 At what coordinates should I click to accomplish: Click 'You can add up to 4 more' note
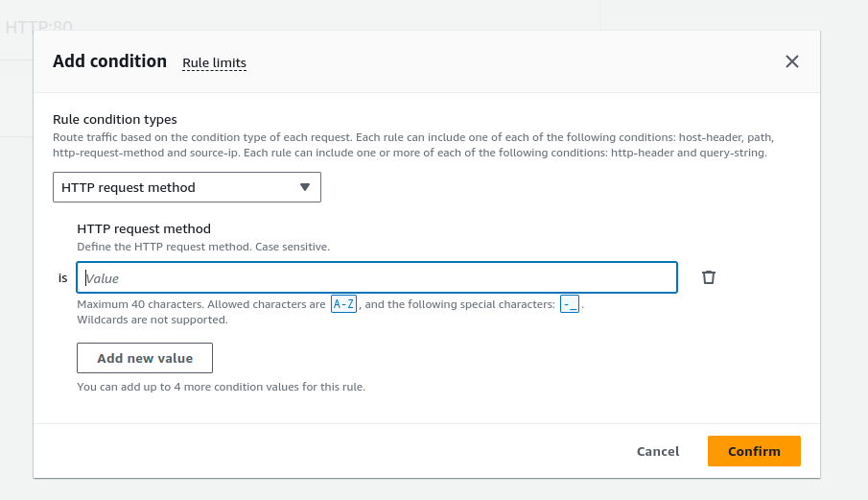pyautogui.click(x=221, y=387)
